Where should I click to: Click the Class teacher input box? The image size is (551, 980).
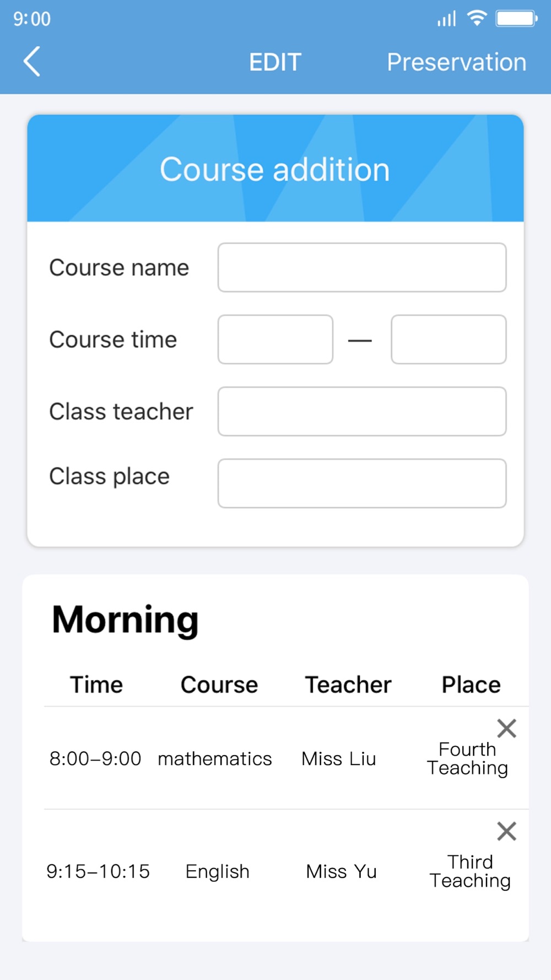pyautogui.click(x=361, y=411)
